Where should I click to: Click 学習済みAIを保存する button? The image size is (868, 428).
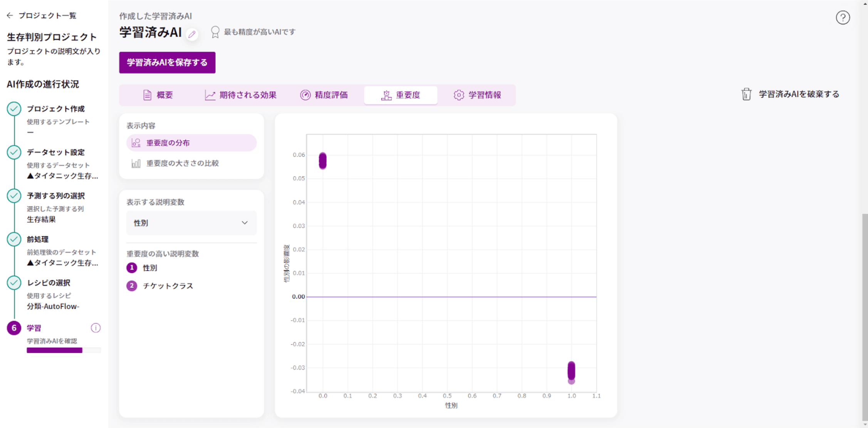point(167,63)
